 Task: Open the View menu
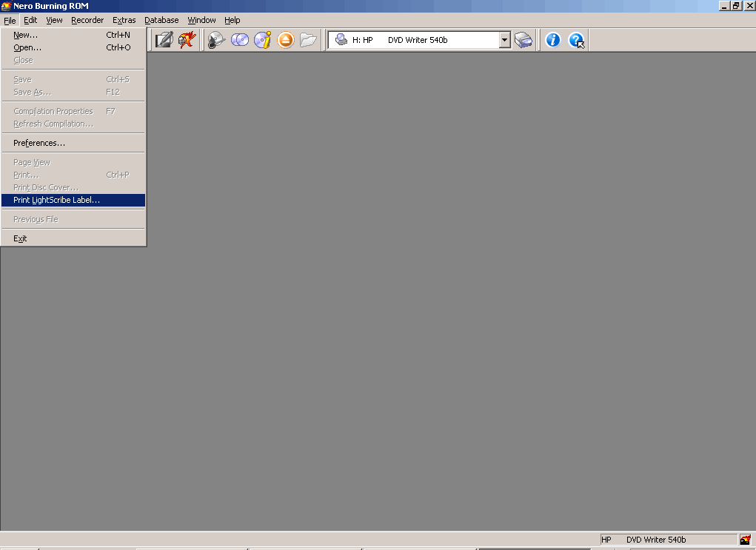pyautogui.click(x=54, y=20)
